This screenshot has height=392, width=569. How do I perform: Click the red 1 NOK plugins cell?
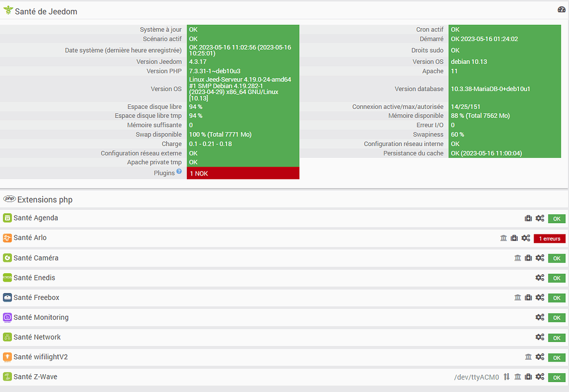tap(243, 173)
